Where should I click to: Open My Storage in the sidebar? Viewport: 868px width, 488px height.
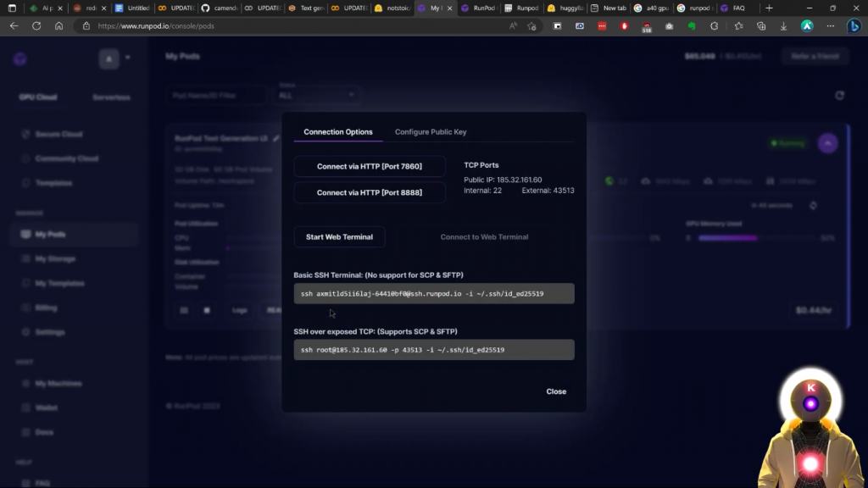tap(55, 259)
